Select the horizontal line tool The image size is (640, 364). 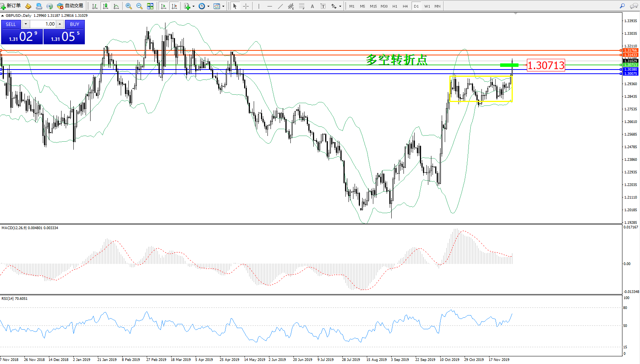point(270,6)
